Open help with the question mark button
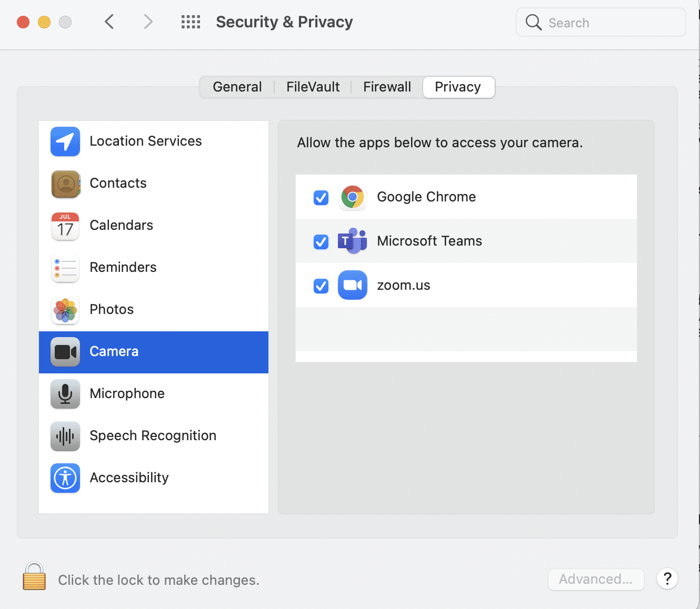Screen dimensions: 700x609 pyautogui.click(x=667, y=579)
